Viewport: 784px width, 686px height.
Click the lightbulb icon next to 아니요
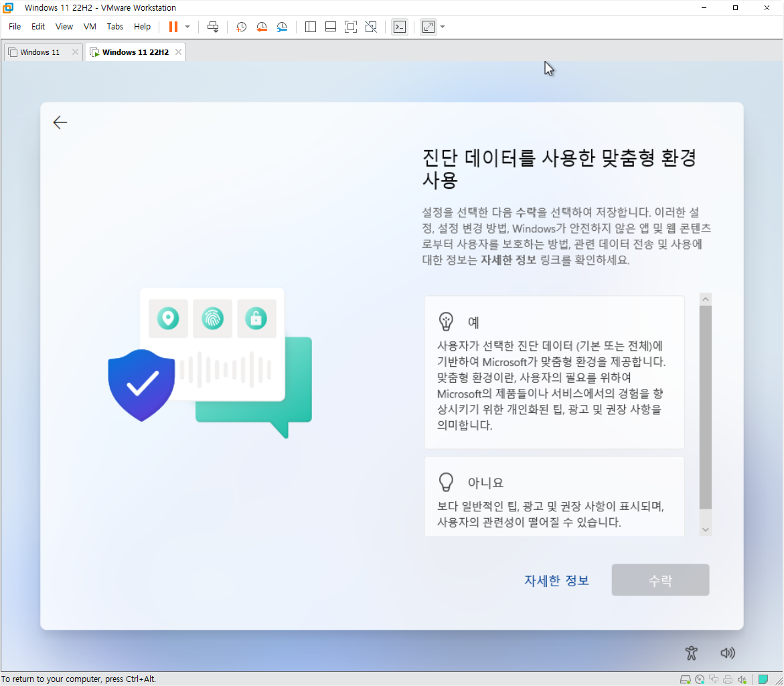[446, 482]
